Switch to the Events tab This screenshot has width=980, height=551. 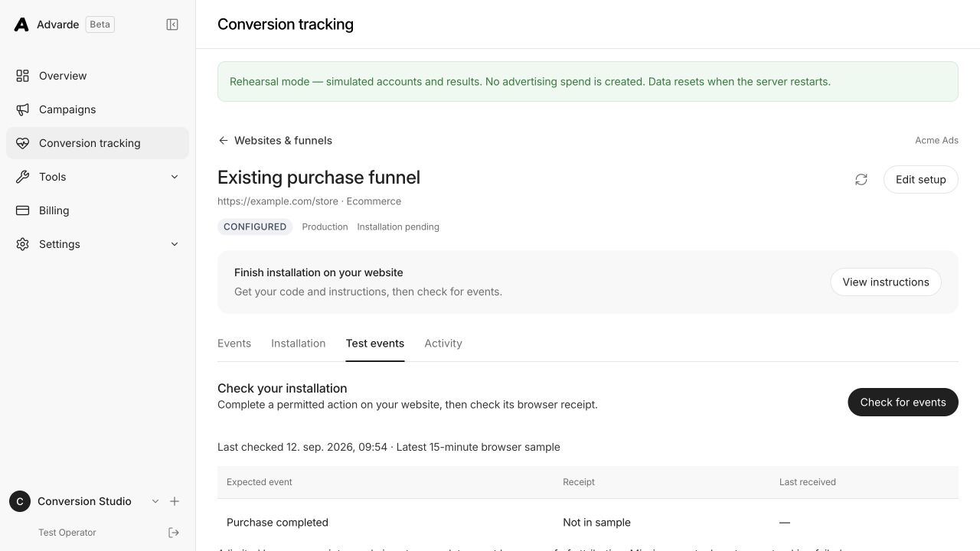[234, 344]
